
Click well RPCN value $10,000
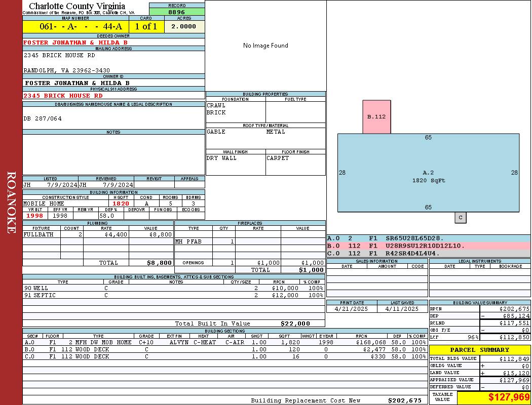285,288
